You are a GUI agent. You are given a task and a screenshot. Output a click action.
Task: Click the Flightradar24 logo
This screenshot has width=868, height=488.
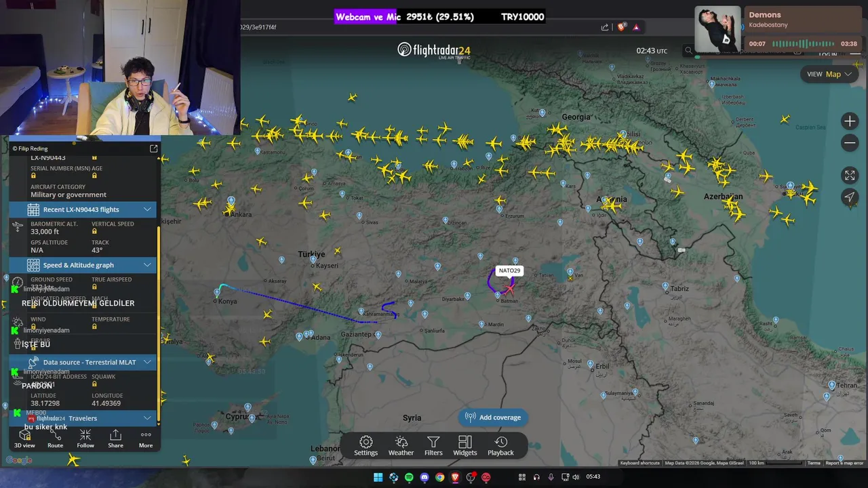[x=434, y=50]
